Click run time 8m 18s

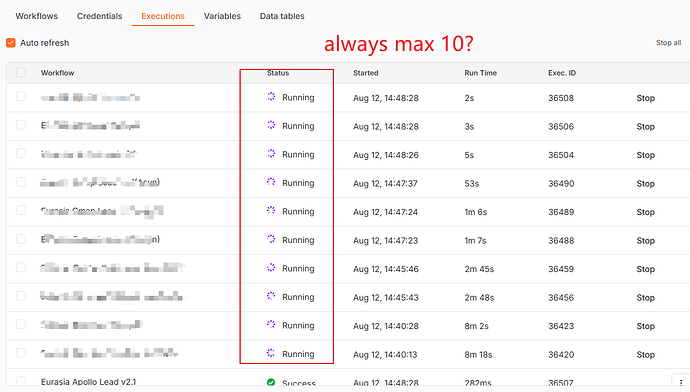478,355
